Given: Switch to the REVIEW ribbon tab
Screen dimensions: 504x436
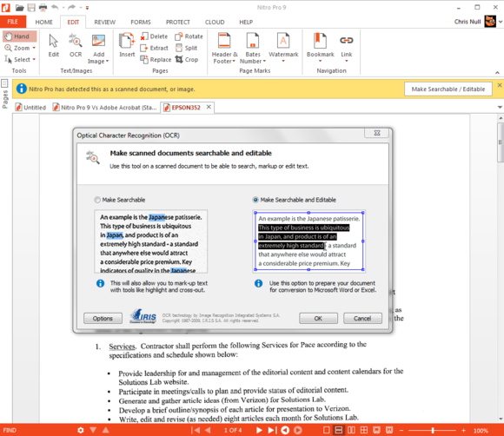Looking at the screenshot, I should tap(105, 23).
